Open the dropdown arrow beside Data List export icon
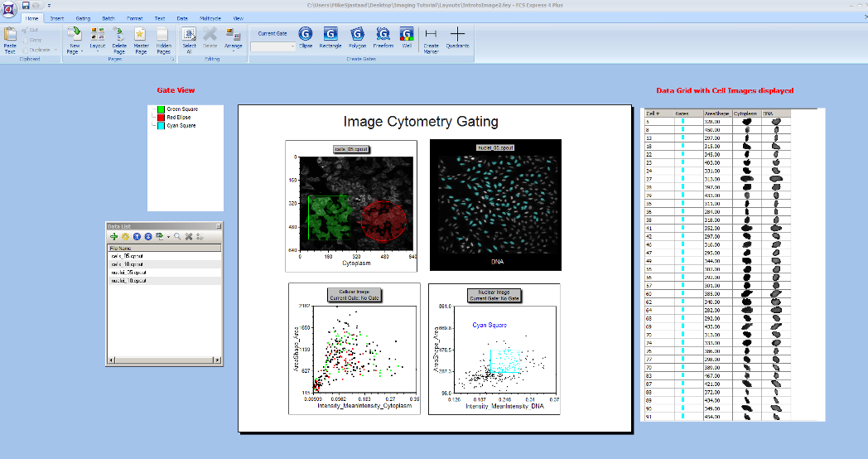Screen dimensions: 868x459 (x=168, y=237)
